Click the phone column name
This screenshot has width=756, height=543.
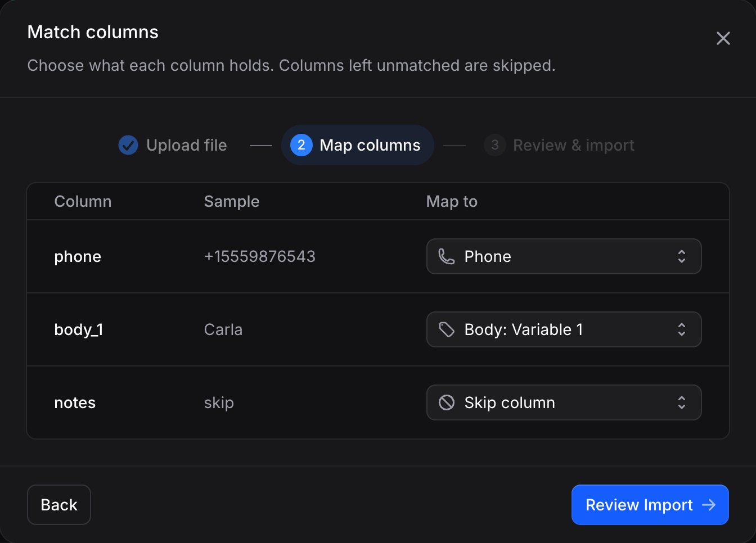point(78,256)
